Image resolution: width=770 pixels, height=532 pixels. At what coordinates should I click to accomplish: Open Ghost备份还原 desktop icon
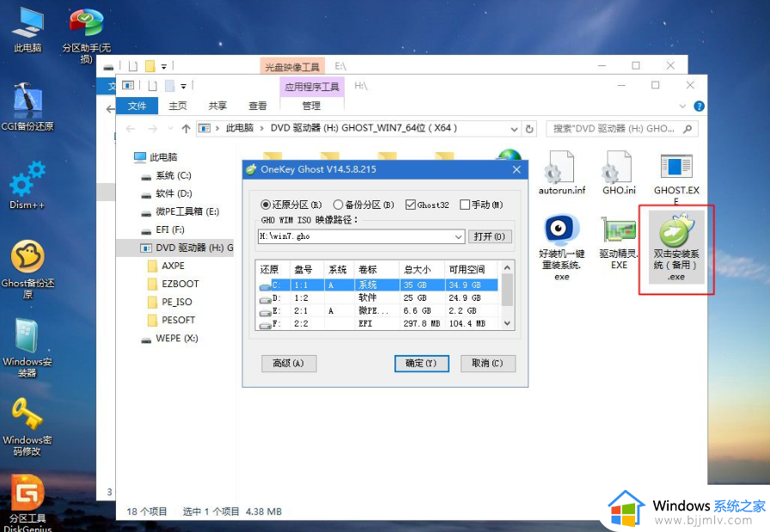point(27,269)
